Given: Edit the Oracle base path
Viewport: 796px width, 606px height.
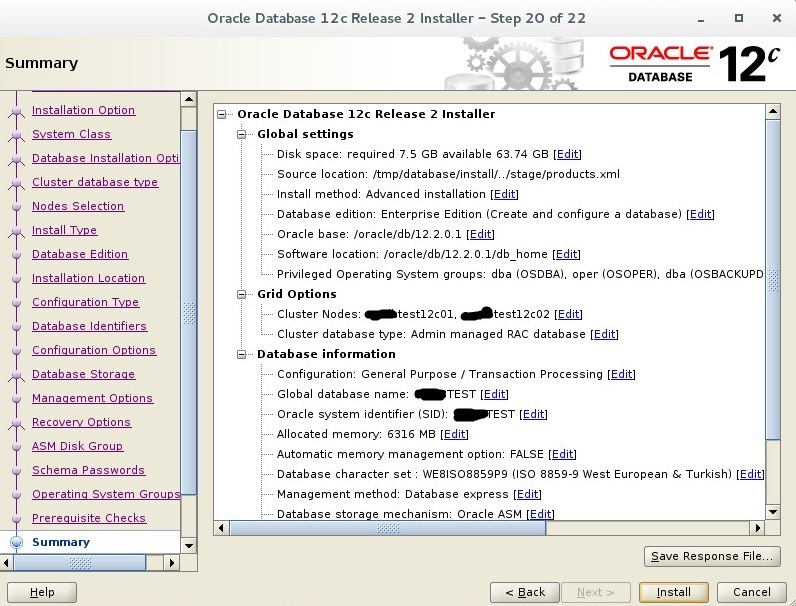Looking at the screenshot, I should point(480,234).
